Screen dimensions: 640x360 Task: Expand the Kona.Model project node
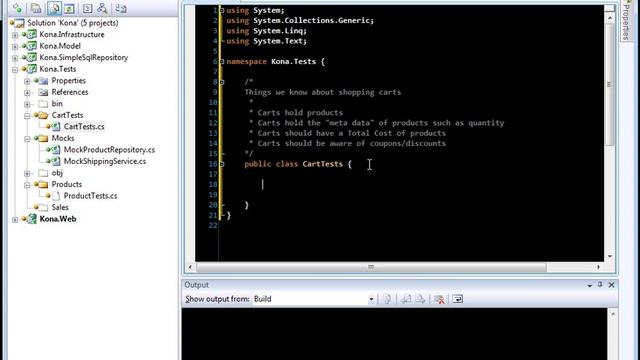[x=15, y=46]
